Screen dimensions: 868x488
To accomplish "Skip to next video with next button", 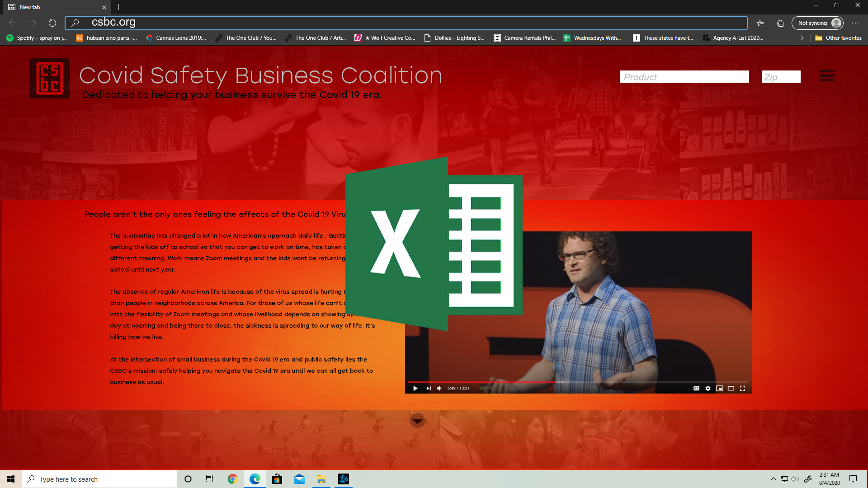I will (428, 388).
